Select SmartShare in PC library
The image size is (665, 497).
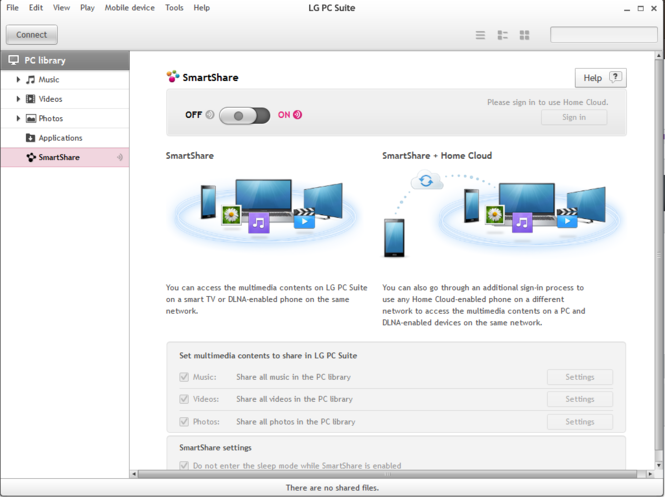click(65, 157)
